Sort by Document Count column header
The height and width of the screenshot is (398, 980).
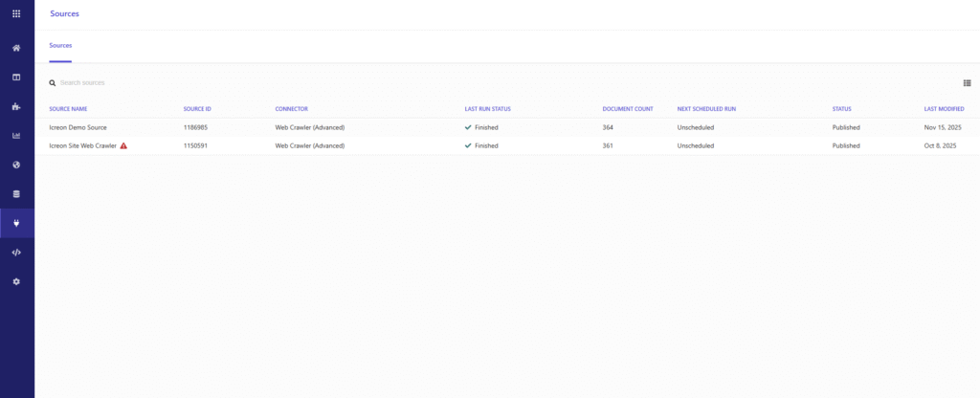click(x=628, y=109)
